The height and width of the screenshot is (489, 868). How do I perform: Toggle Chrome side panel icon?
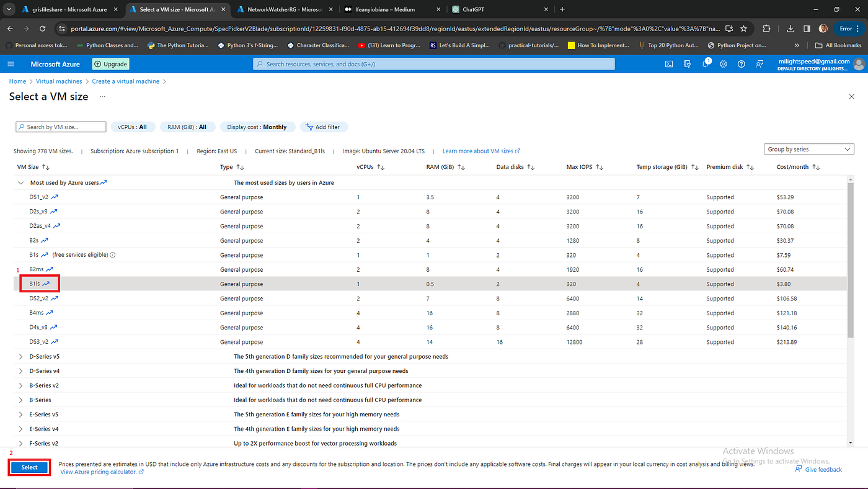pos(807,29)
